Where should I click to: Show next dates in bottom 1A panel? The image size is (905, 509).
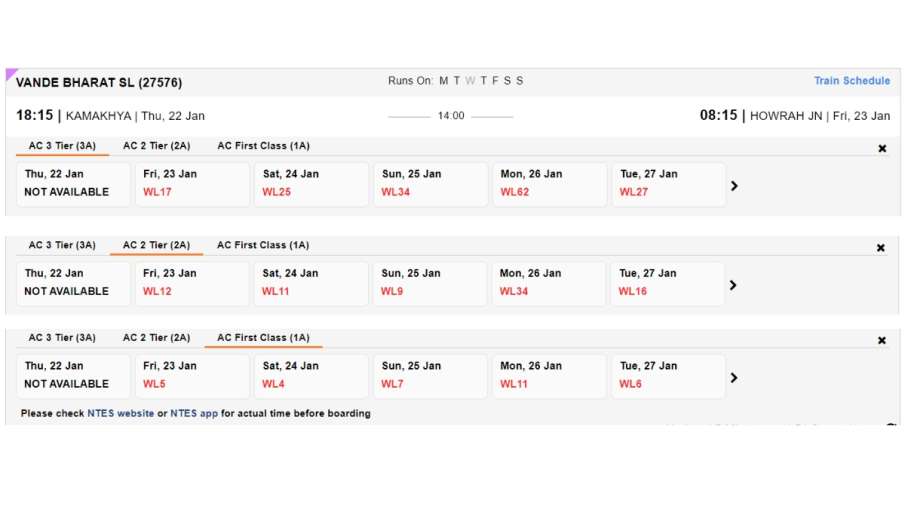point(734,378)
